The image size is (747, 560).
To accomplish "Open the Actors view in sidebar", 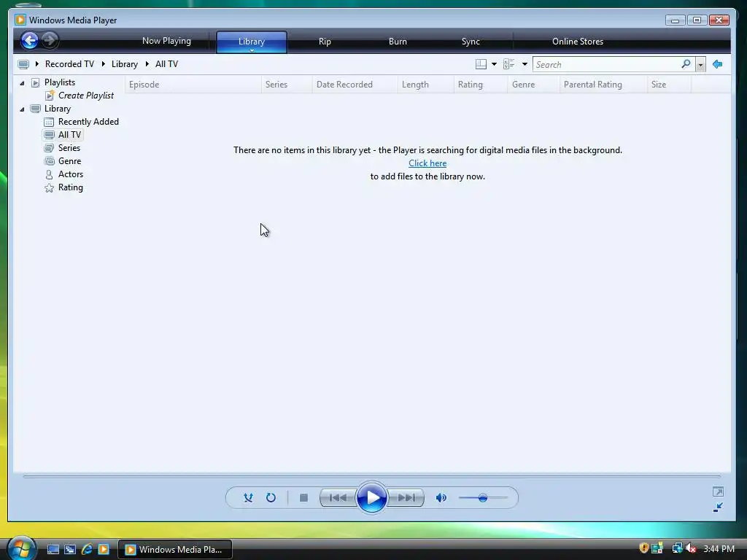I will (71, 174).
